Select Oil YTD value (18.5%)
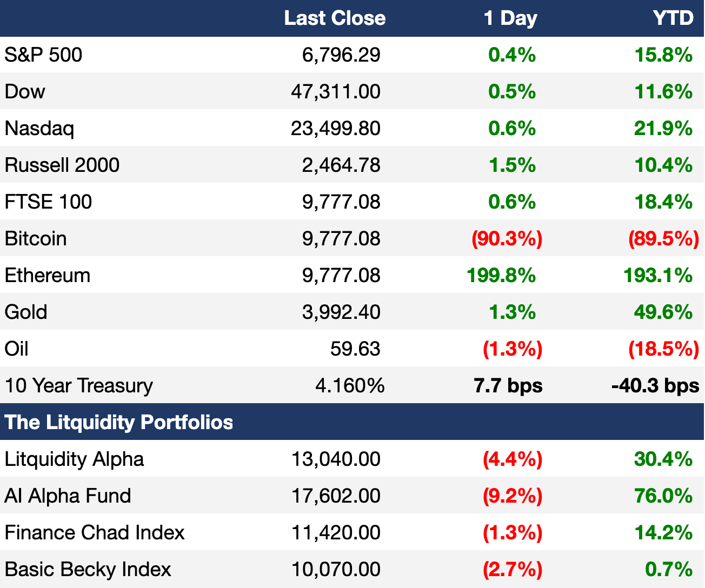Viewport: 705px width, 588px height. (x=663, y=349)
